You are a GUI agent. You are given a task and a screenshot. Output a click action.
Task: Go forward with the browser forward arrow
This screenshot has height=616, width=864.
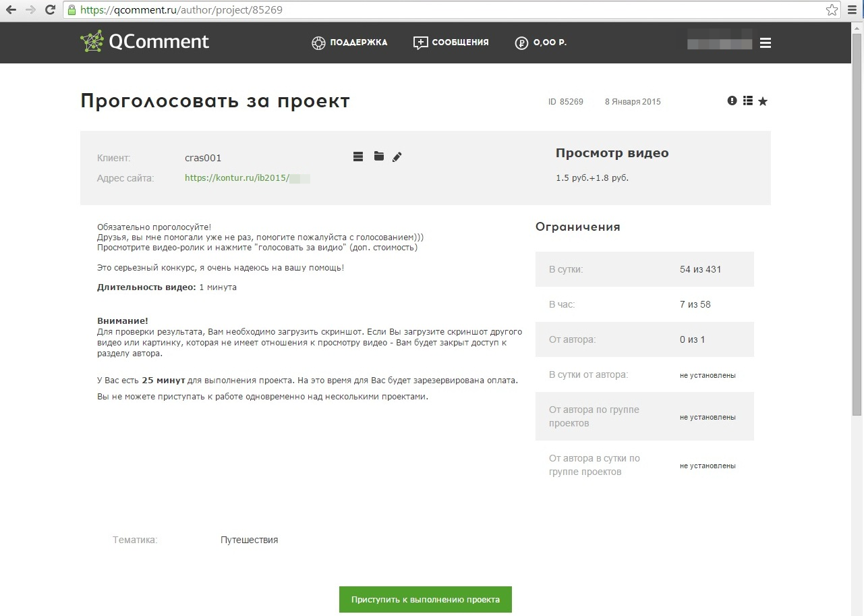pos(30,10)
